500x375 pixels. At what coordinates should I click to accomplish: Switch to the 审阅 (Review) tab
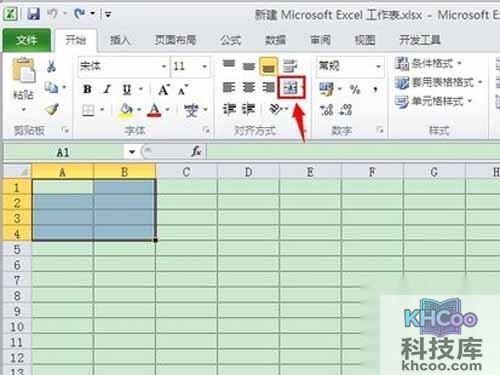click(320, 40)
